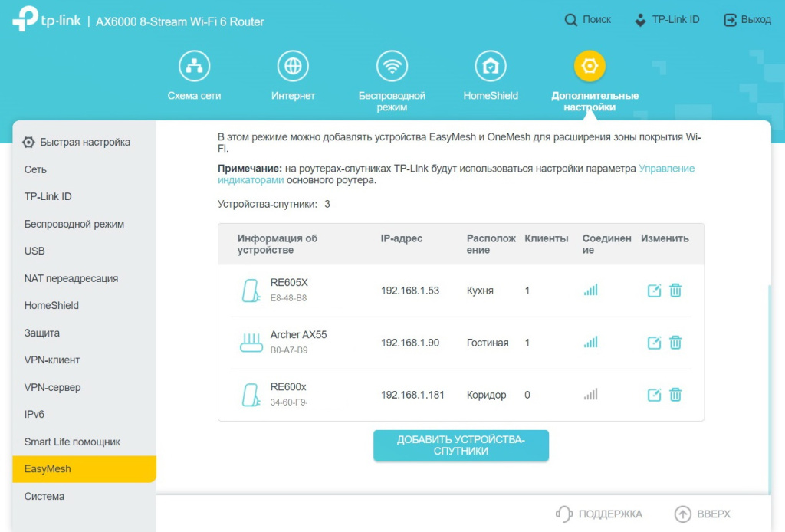The width and height of the screenshot is (785, 532).
Task: Click the MAC text B0-A7-B9
Action: [x=289, y=350]
